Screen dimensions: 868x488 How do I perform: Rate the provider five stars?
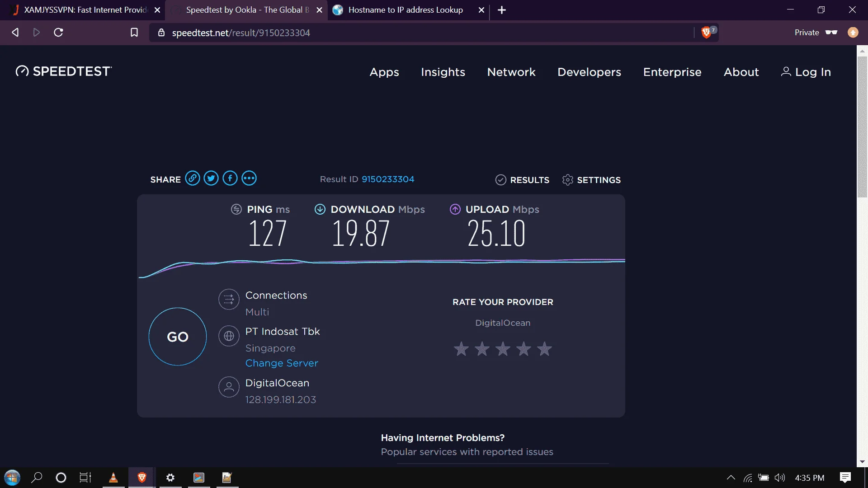[544, 349]
